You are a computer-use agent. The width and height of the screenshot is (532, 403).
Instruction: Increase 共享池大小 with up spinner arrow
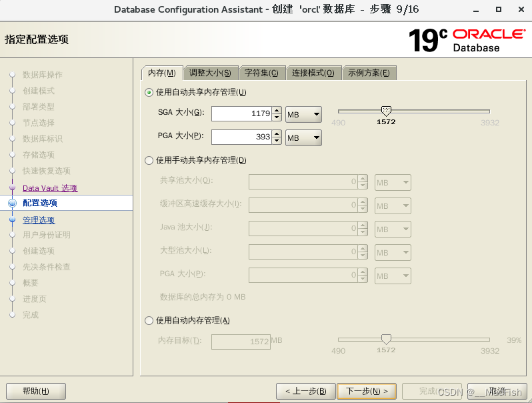pos(363,179)
